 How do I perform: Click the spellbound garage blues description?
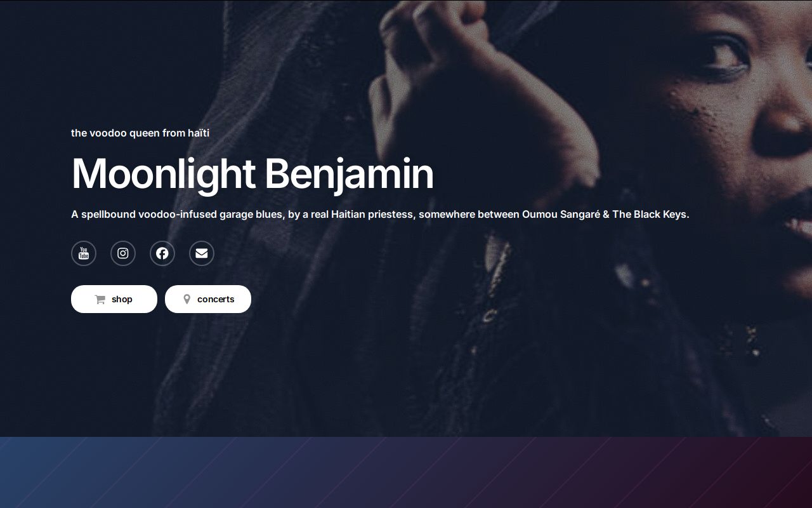coord(380,214)
